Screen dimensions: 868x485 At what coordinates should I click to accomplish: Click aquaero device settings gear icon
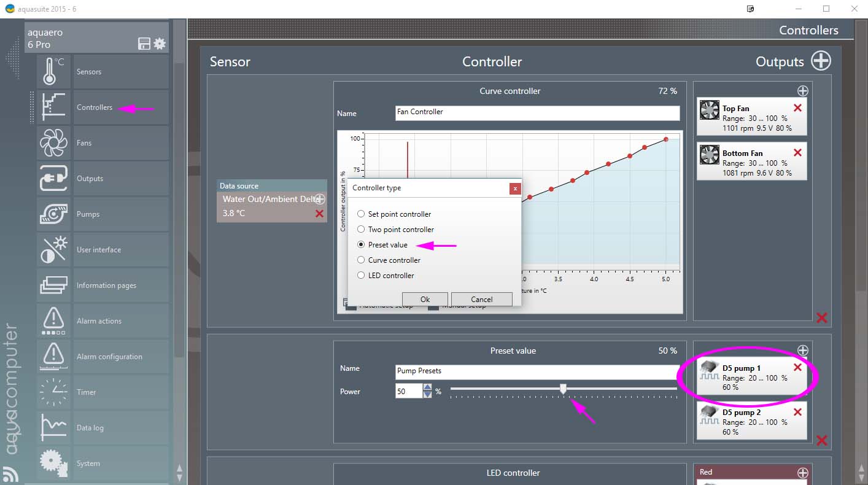pos(160,44)
